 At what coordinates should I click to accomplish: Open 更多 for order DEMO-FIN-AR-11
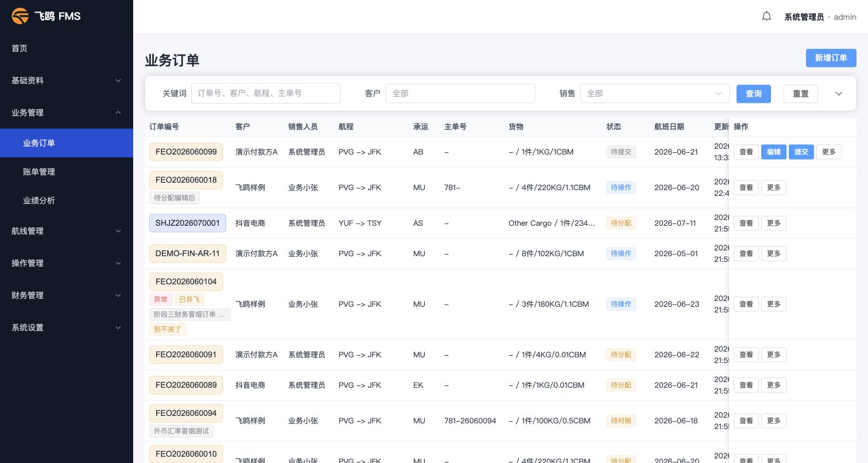pyautogui.click(x=773, y=254)
